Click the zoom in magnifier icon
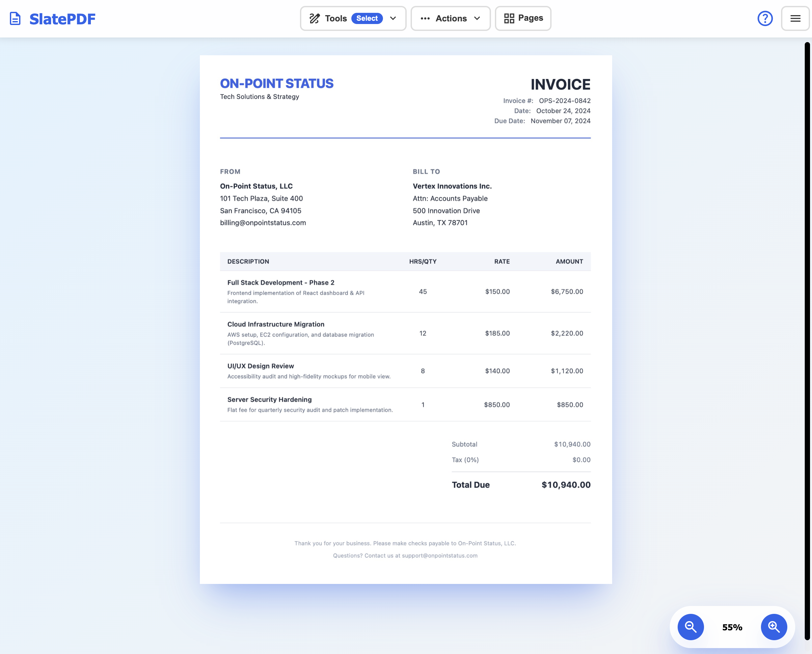Viewport: 812px width, 654px height. tap(774, 627)
